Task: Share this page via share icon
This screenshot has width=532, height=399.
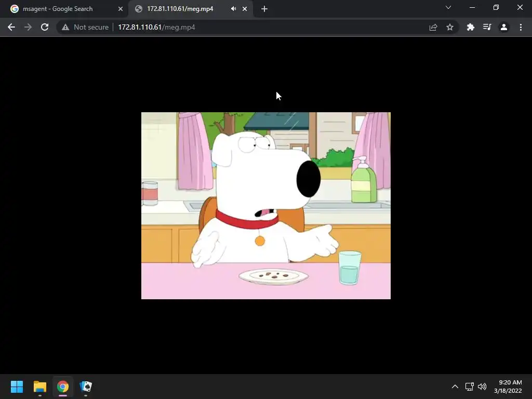Action: click(433, 27)
